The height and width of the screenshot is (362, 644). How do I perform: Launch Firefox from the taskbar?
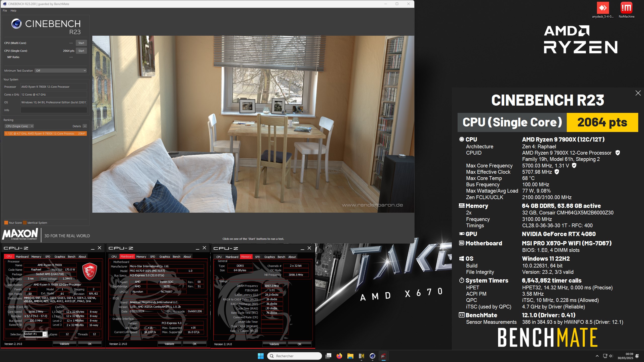point(339,356)
